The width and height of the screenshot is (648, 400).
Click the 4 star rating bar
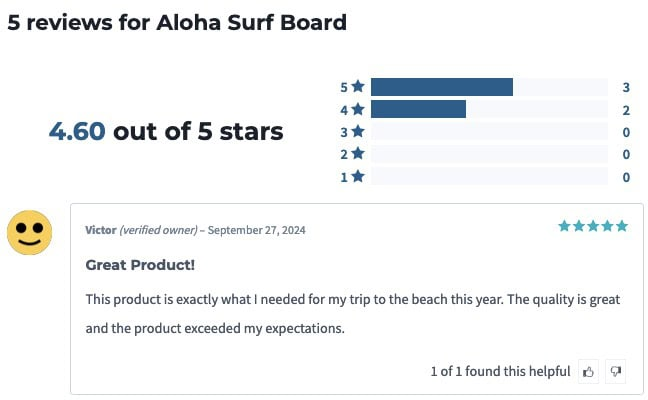(x=489, y=109)
